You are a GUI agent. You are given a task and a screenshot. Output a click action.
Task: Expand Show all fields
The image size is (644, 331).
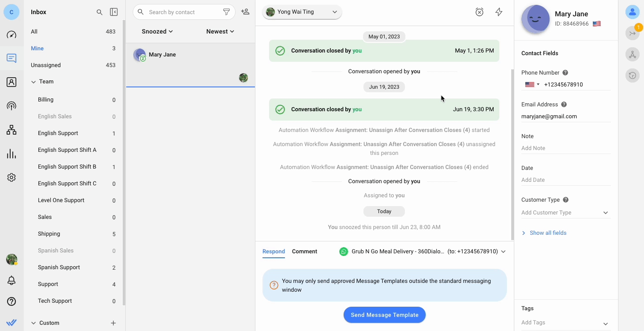pyautogui.click(x=544, y=233)
